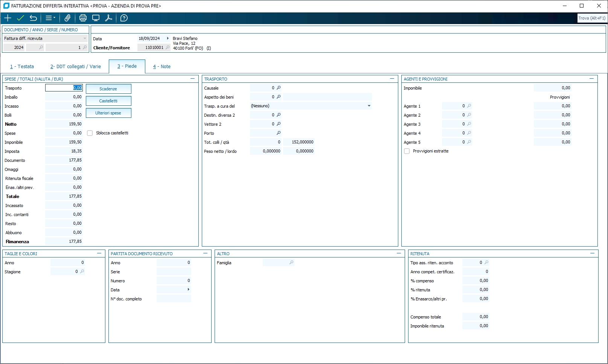Open help with the question mark icon
This screenshot has height=364, width=608.
coord(124,18)
